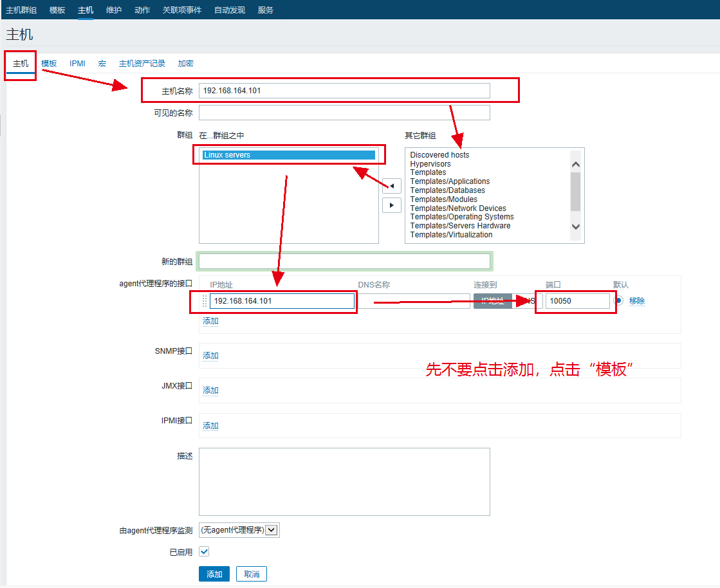Click 添加 link under the agent IP address
The width and height of the screenshot is (720, 588).
211,321
